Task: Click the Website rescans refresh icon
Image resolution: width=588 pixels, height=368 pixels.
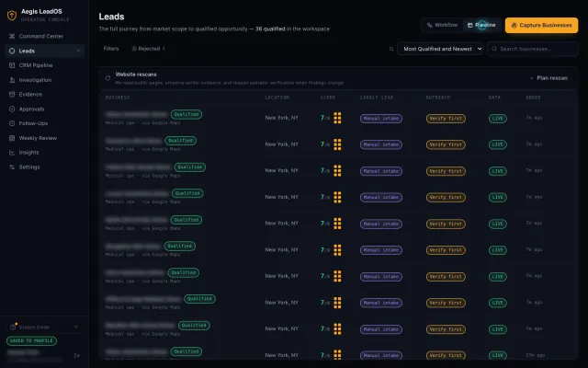Action: pos(108,78)
